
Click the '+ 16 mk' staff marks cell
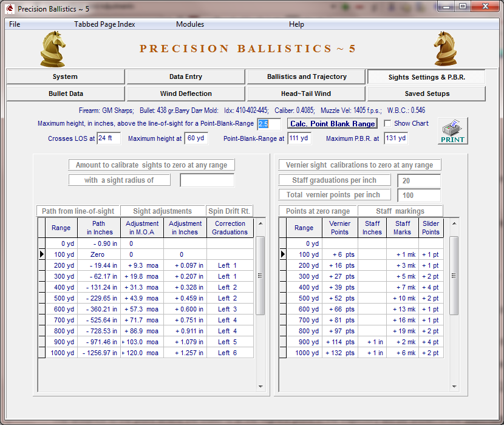(403, 320)
